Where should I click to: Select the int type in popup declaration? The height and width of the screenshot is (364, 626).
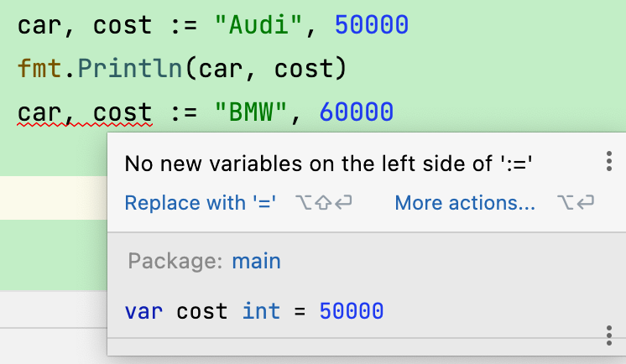click(x=261, y=311)
